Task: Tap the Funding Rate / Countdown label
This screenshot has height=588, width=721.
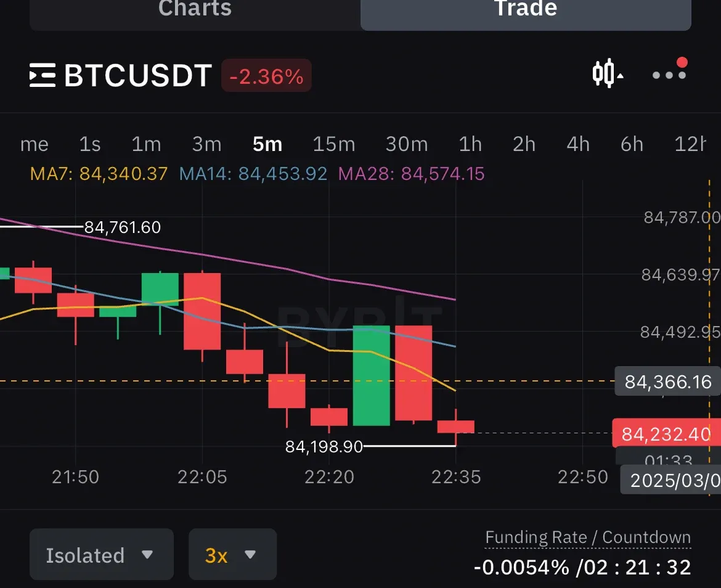Action: click(588, 537)
